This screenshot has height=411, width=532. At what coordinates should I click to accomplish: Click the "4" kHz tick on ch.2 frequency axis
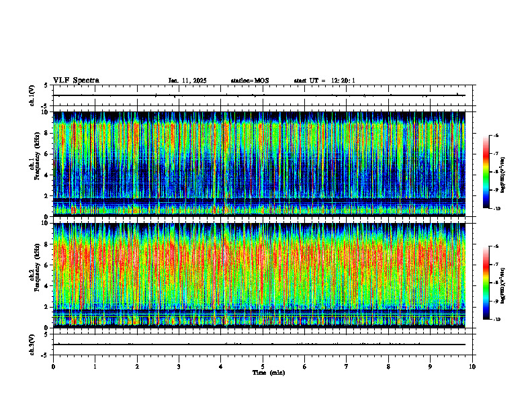point(46,287)
